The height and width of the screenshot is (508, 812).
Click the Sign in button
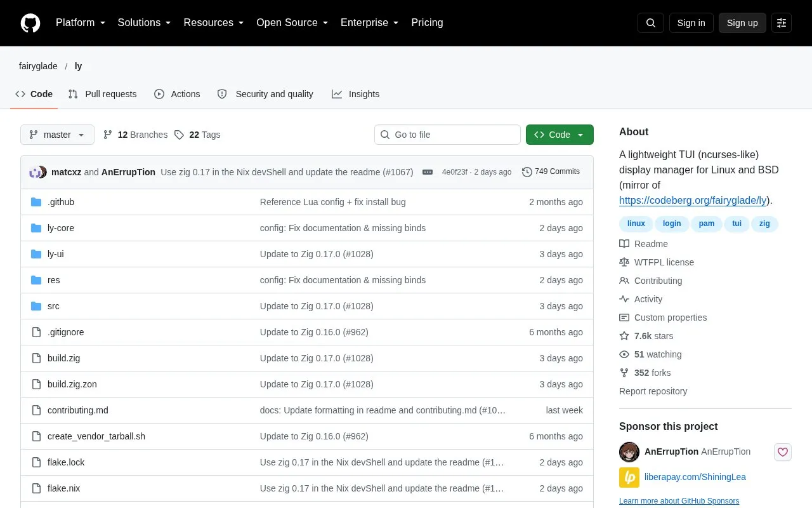click(x=691, y=23)
